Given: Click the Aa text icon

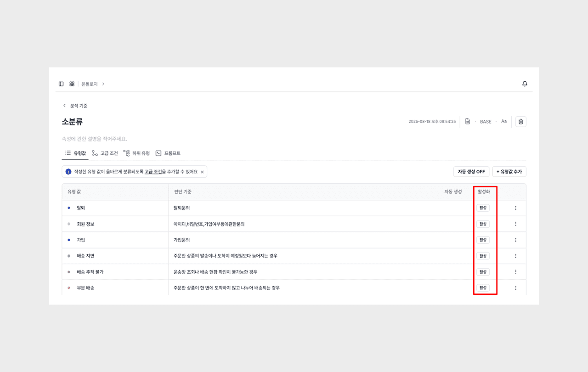Looking at the screenshot, I should tap(504, 121).
